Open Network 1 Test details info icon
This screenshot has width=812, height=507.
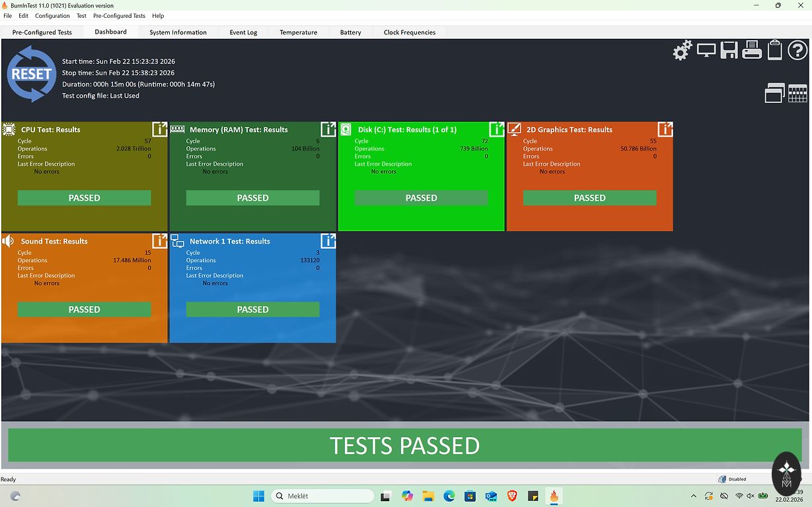pyautogui.click(x=328, y=241)
